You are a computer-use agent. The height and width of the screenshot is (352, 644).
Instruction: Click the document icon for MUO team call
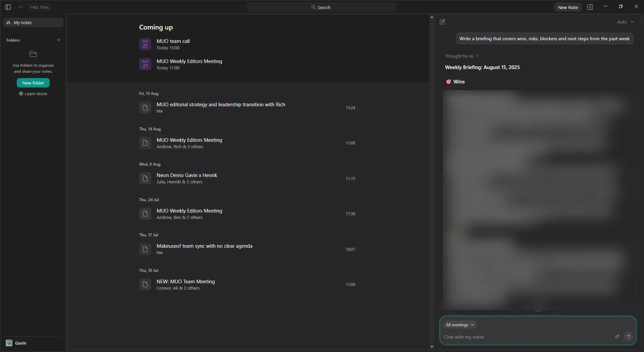coord(145,44)
